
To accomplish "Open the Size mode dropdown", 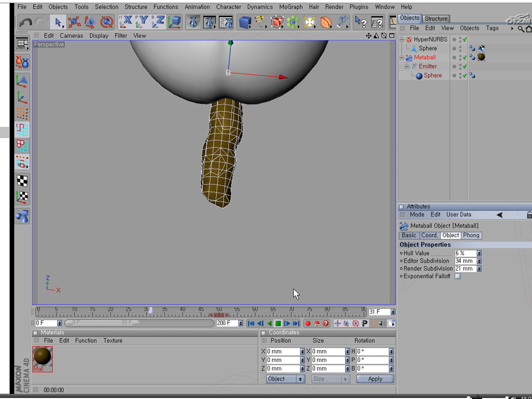I will pyautogui.click(x=331, y=379).
